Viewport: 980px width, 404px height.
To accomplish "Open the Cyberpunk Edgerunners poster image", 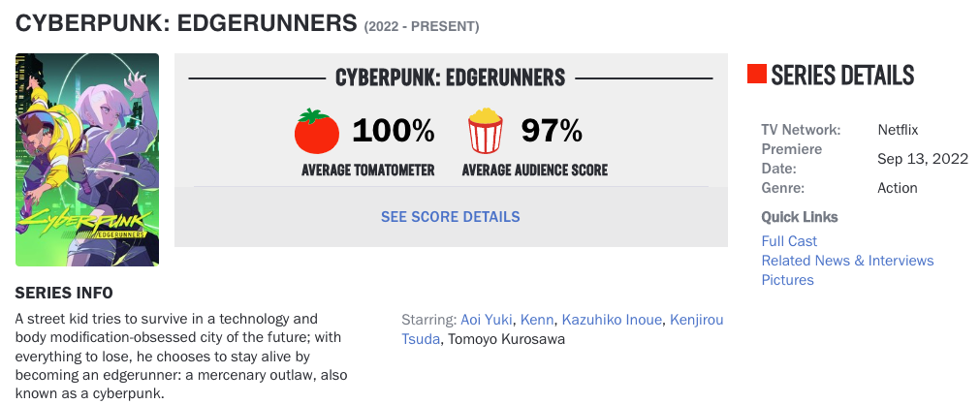I will [87, 160].
